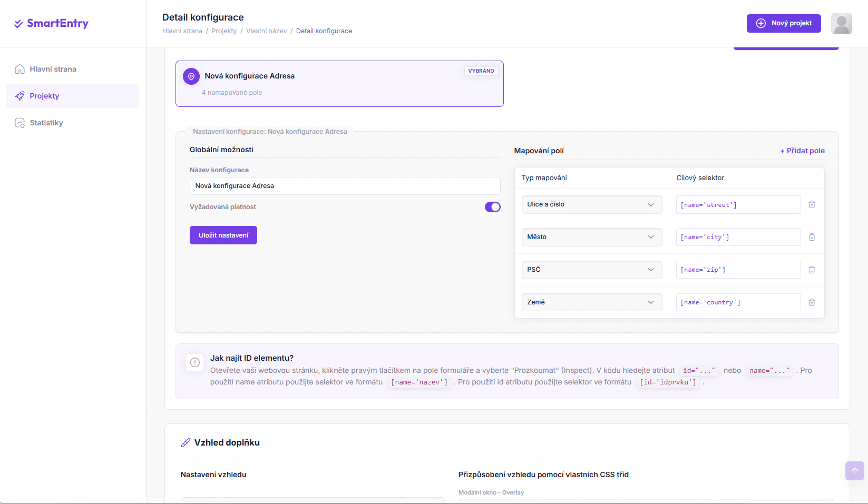Open Hlavní strana in the sidebar
This screenshot has width=868, height=504.
(53, 69)
